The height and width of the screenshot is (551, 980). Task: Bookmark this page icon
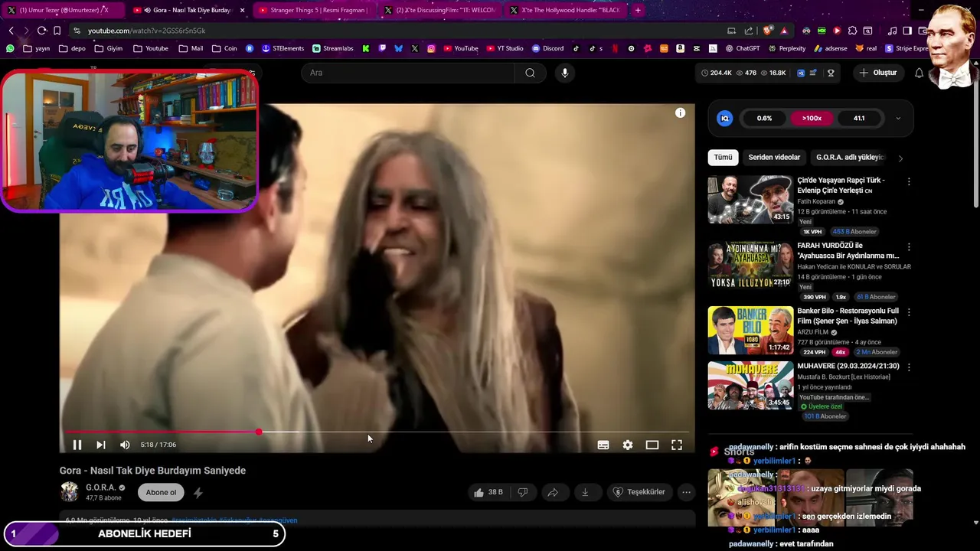click(x=57, y=31)
